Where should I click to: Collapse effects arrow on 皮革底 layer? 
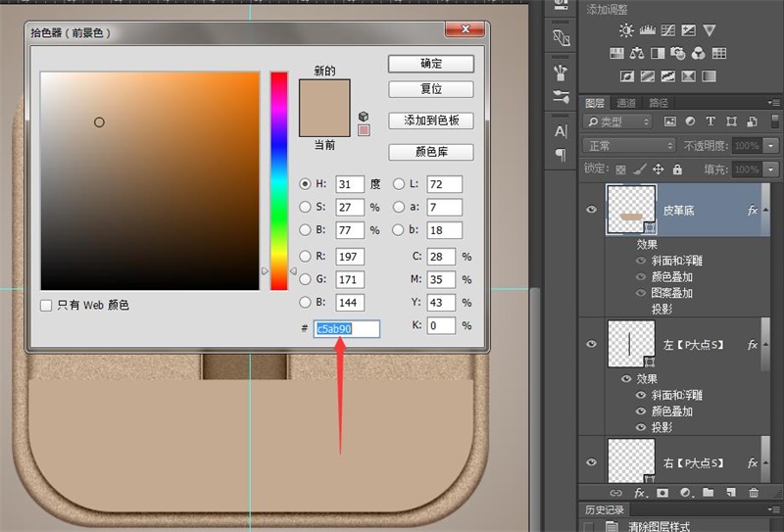[x=765, y=210]
